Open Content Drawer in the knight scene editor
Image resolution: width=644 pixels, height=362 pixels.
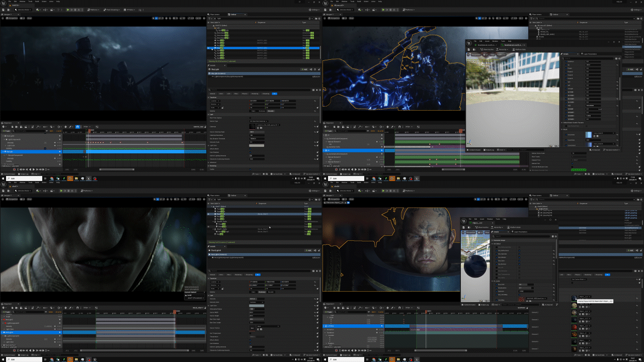pos(9,174)
